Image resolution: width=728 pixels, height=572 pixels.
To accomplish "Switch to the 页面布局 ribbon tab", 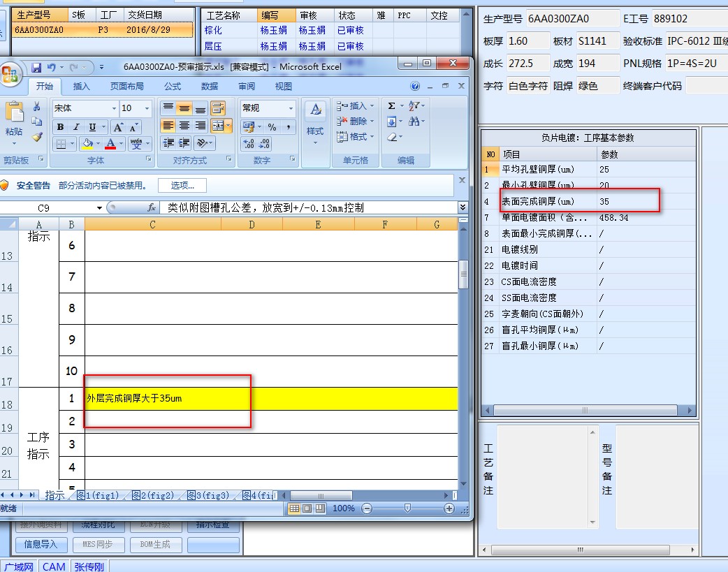I will tap(126, 87).
